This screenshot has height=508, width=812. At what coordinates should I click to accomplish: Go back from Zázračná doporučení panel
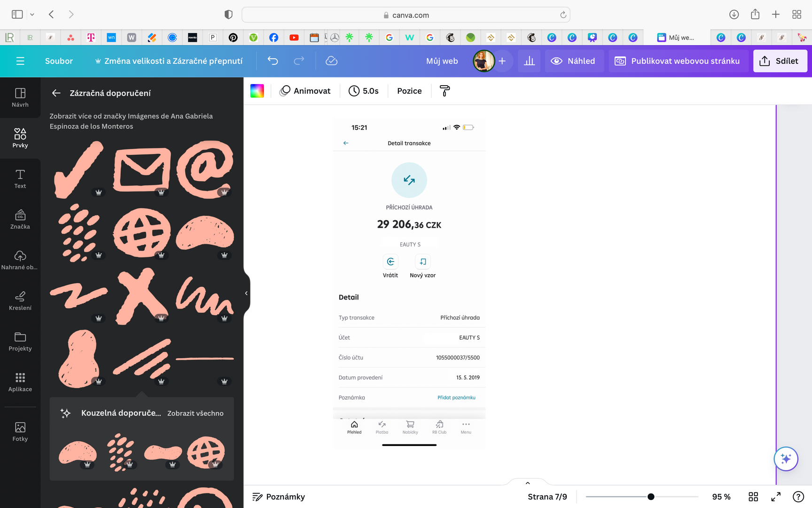56,93
